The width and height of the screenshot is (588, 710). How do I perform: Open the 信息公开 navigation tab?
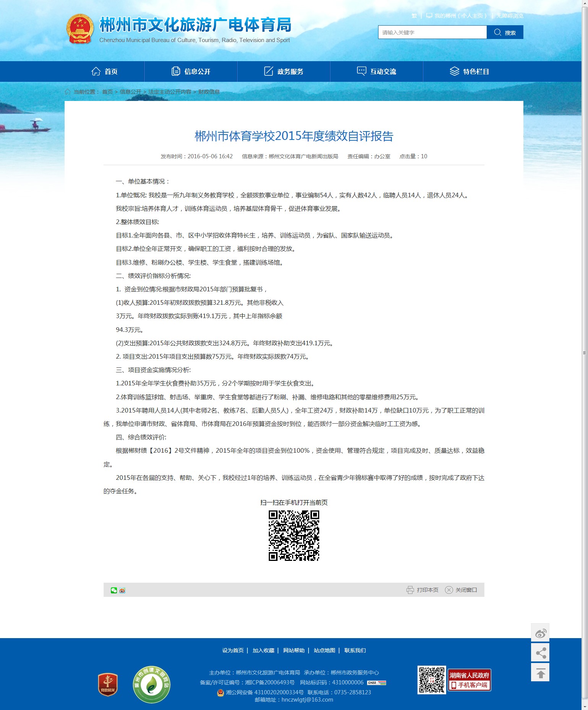pos(191,71)
